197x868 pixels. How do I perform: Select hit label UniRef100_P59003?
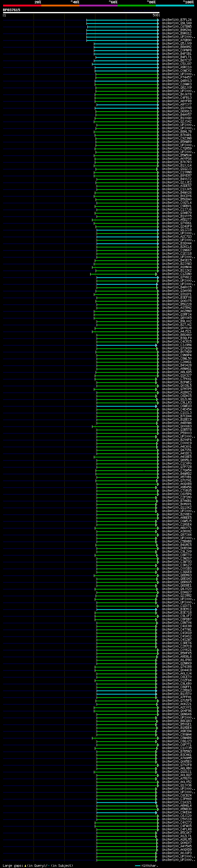(177, 433)
